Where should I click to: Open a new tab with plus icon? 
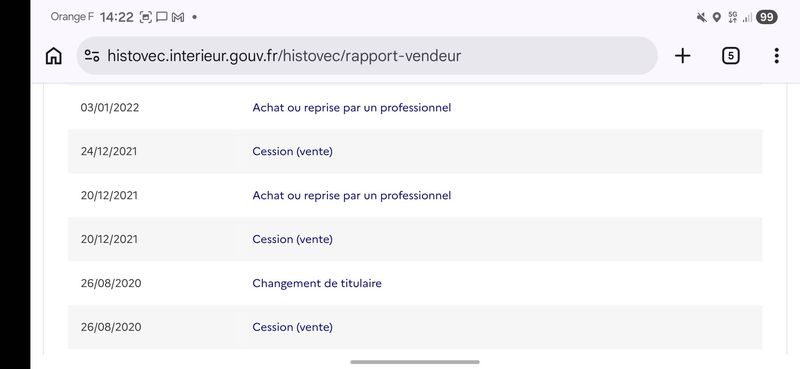point(682,56)
